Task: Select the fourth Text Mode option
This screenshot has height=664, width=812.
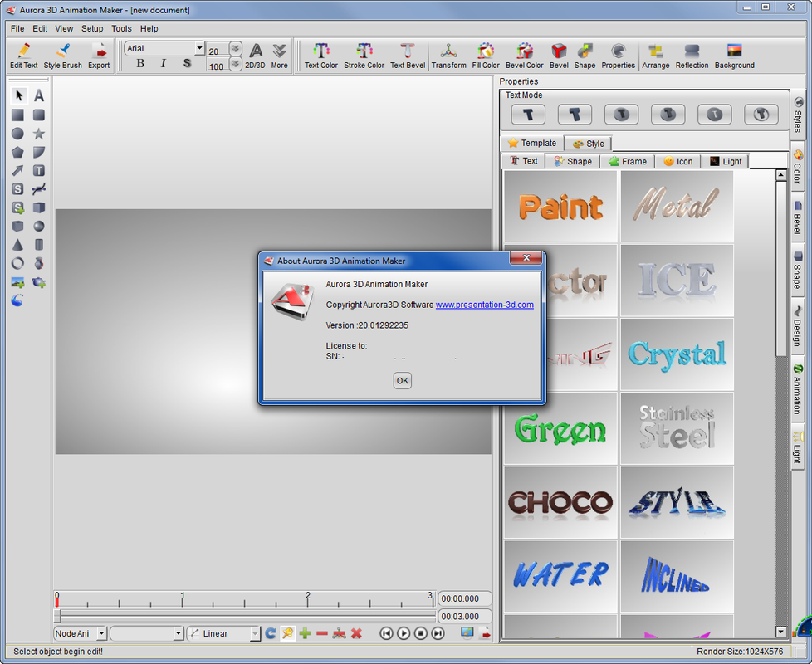Action: (x=668, y=115)
